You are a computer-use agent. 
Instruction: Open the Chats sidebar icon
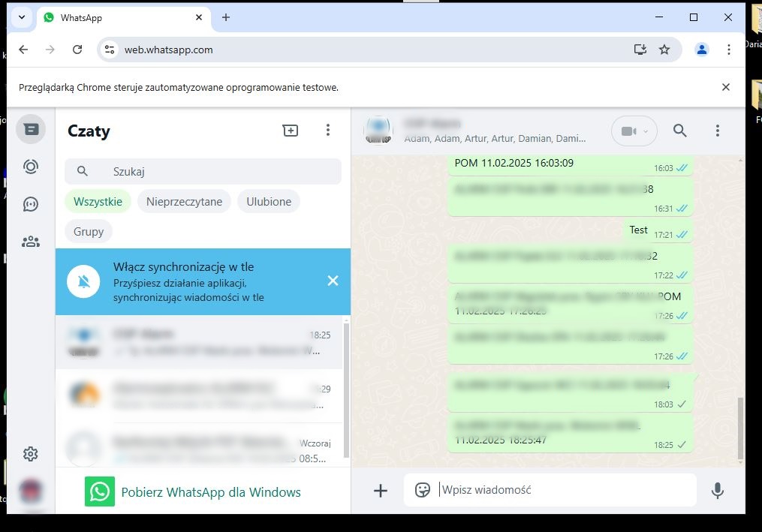31,129
